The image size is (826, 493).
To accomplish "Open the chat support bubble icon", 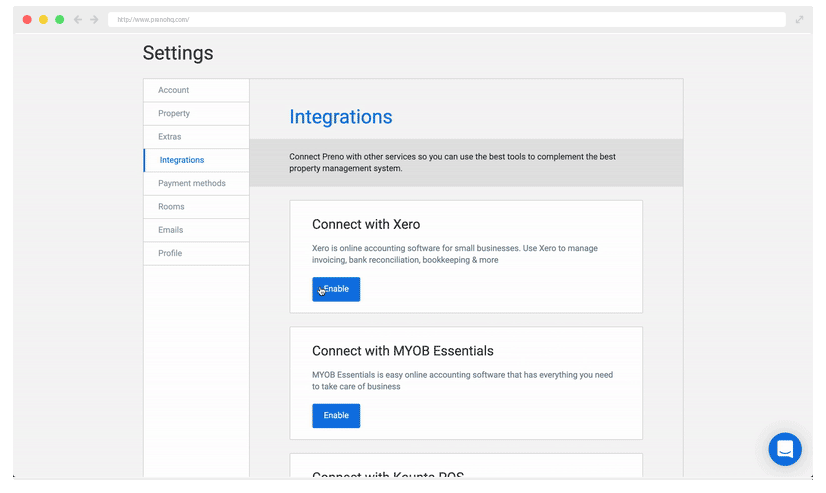I will click(785, 449).
